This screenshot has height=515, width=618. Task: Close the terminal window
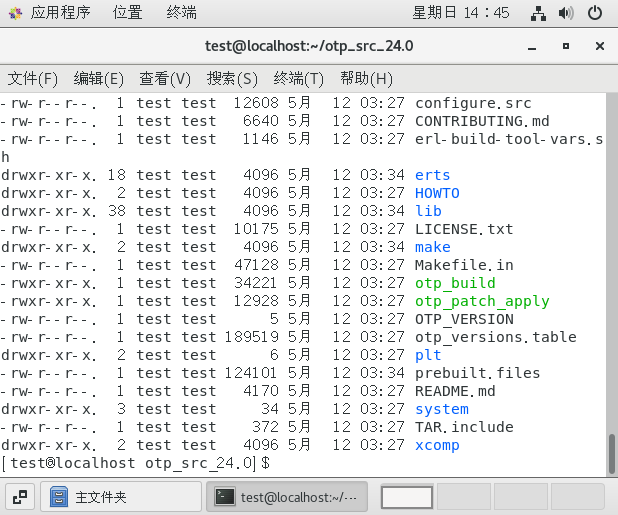click(x=600, y=46)
